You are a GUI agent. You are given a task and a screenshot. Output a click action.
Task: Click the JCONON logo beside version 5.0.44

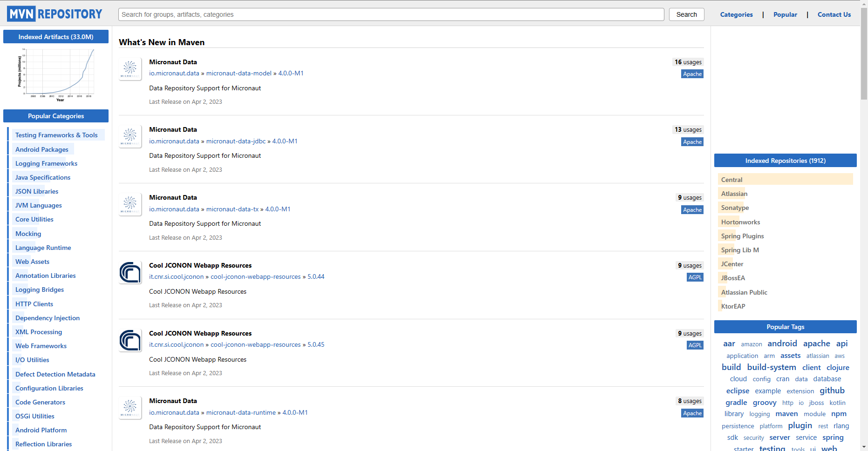pyautogui.click(x=130, y=272)
